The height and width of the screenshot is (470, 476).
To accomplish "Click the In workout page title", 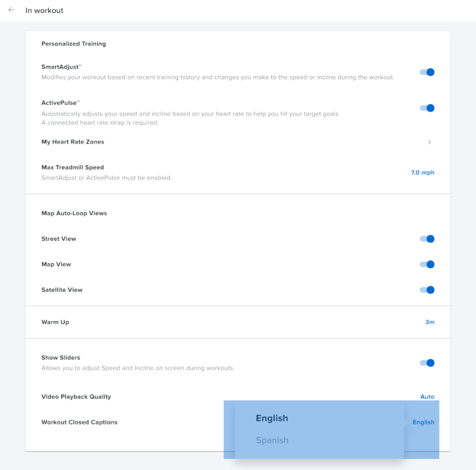I will pyautogui.click(x=44, y=11).
